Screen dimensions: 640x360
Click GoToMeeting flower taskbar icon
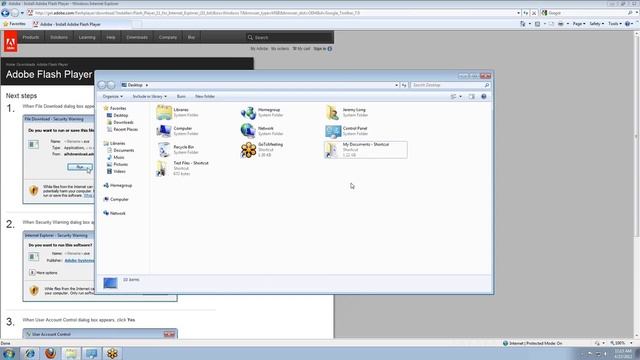point(112,353)
